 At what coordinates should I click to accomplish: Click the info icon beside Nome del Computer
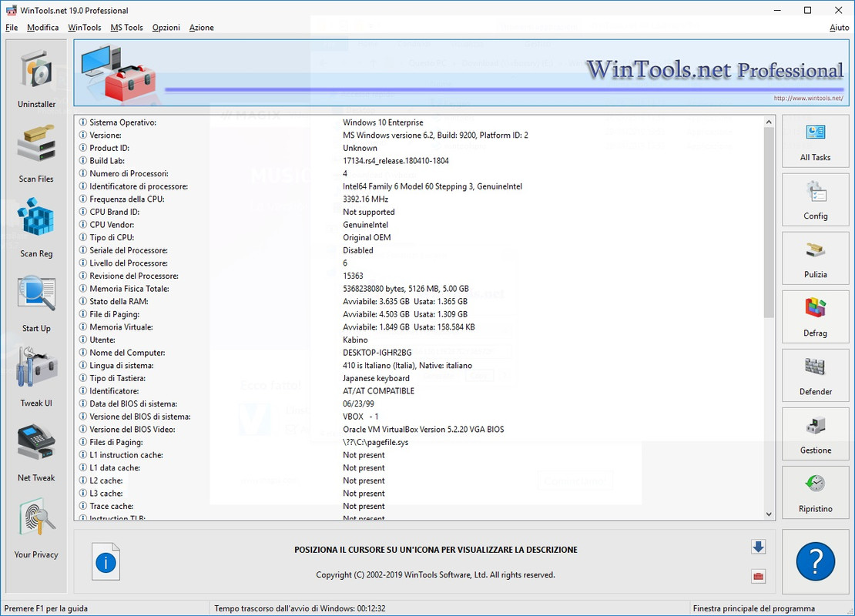click(x=83, y=353)
